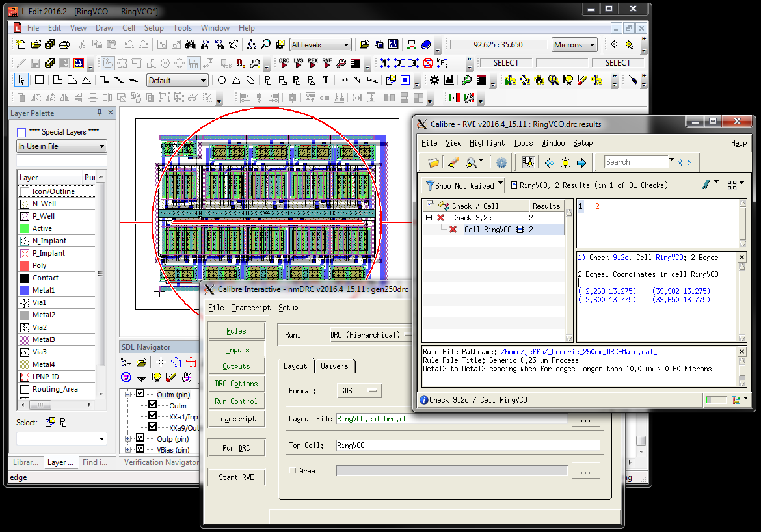761x532 pixels.
Task: Click lightbulb highlight icon in SDL Navigator
Action: click(156, 377)
